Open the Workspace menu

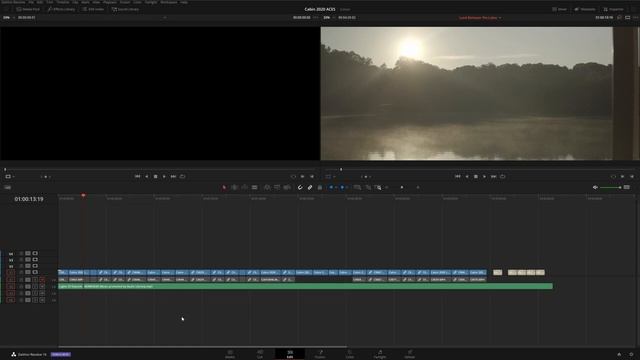[x=169, y=2]
